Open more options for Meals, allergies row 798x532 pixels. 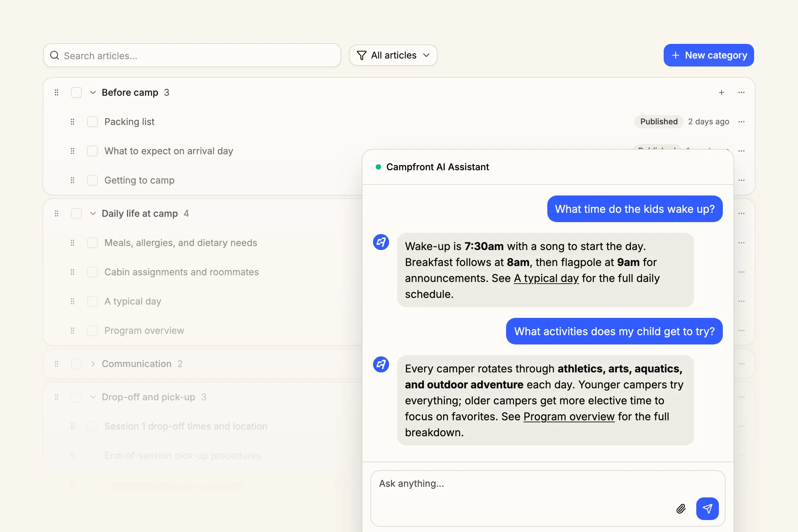click(742, 243)
